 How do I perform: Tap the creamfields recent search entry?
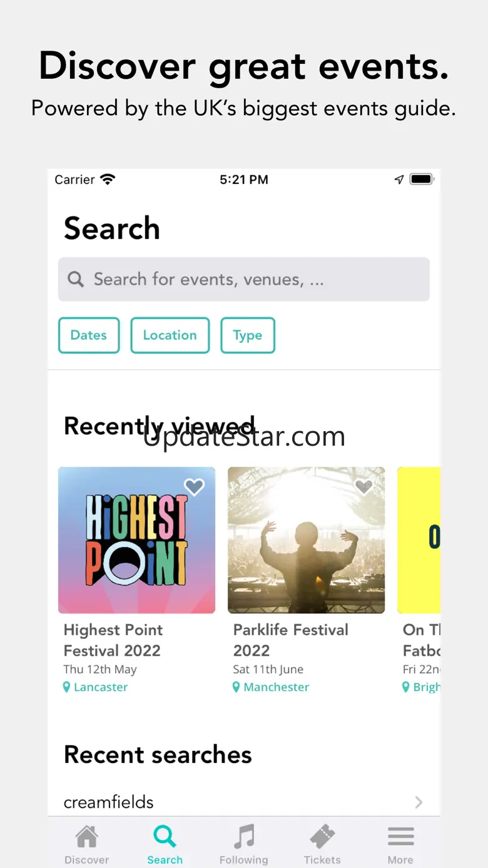pos(109,802)
